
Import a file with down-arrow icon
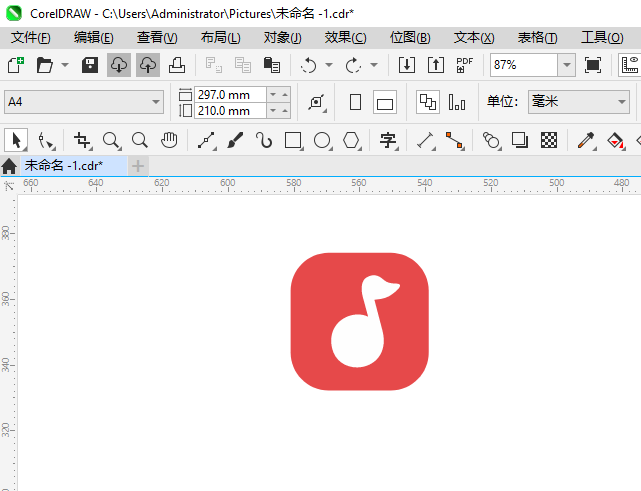pyautogui.click(x=407, y=65)
